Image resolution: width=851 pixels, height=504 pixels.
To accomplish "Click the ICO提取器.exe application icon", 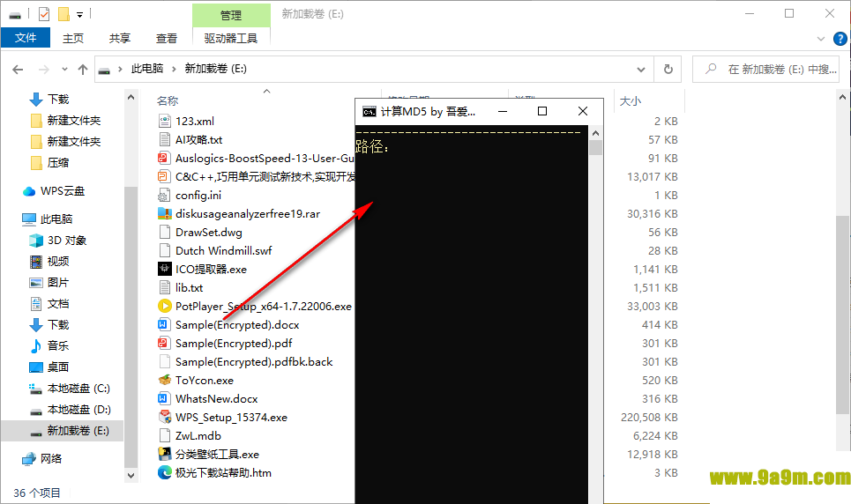I will point(164,269).
